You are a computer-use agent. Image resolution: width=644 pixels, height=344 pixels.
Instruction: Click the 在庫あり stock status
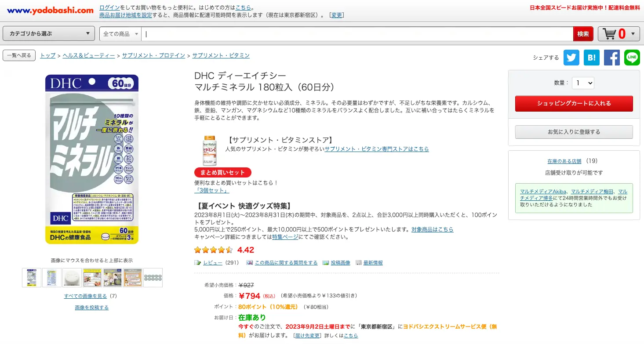point(252,318)
